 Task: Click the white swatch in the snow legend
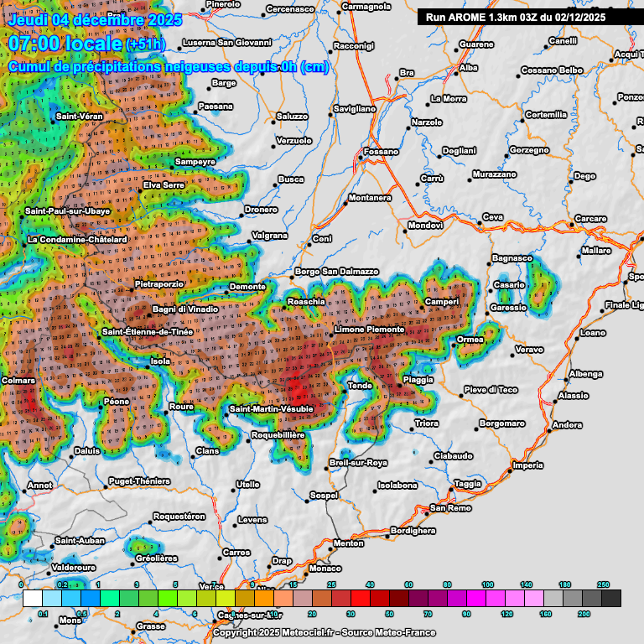32,598
